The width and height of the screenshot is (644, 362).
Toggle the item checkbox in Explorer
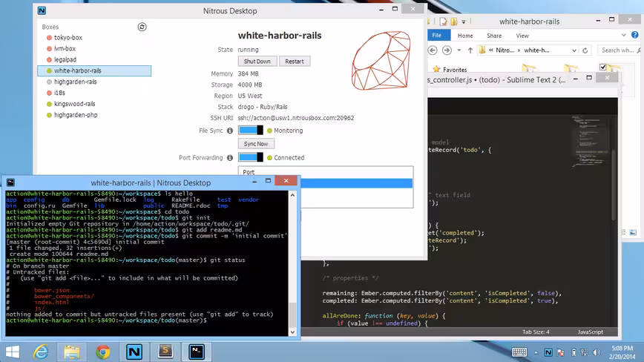point(602,67)
